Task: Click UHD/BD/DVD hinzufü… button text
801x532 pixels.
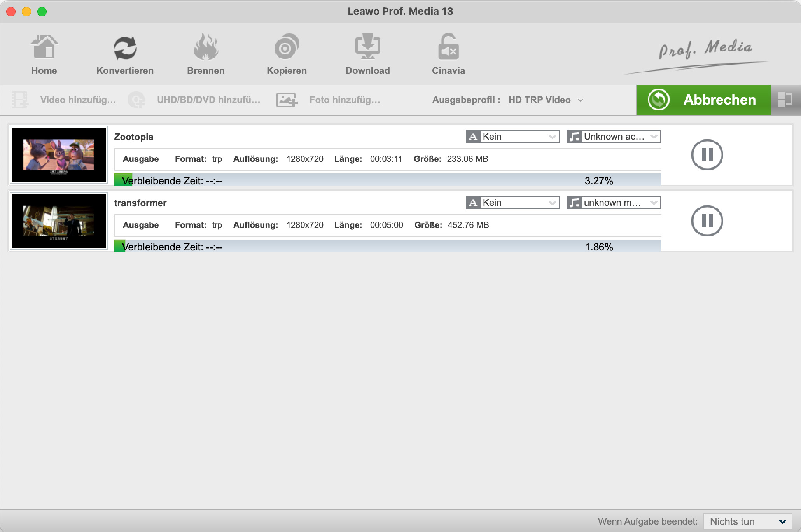Action: 208,100
